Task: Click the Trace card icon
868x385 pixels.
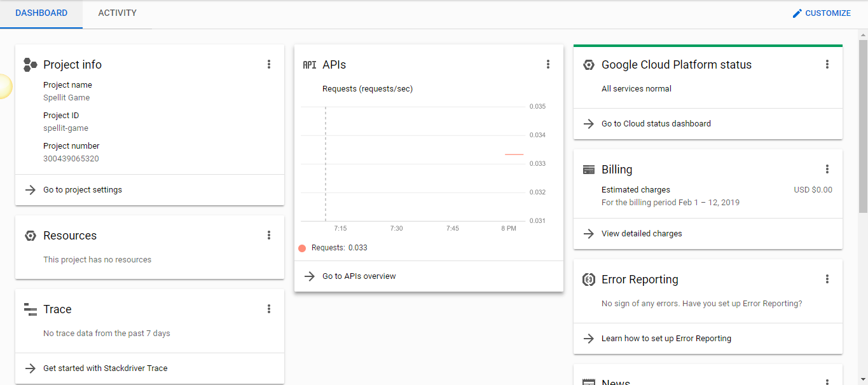Action: [x=30, y=309]
